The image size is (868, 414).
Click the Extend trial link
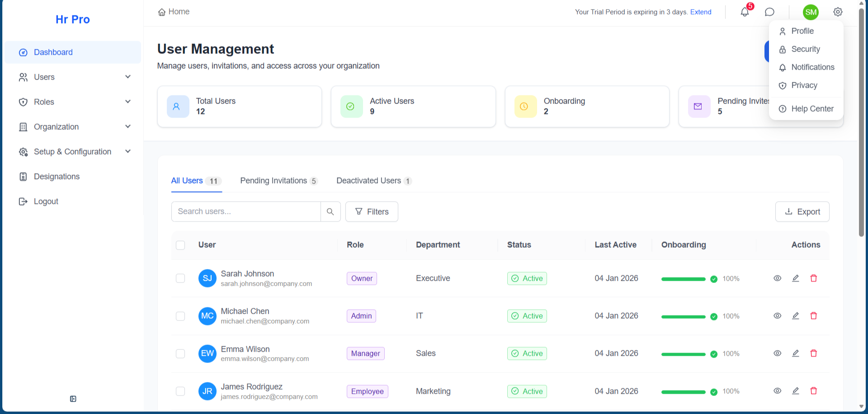(x=701, y=12)
